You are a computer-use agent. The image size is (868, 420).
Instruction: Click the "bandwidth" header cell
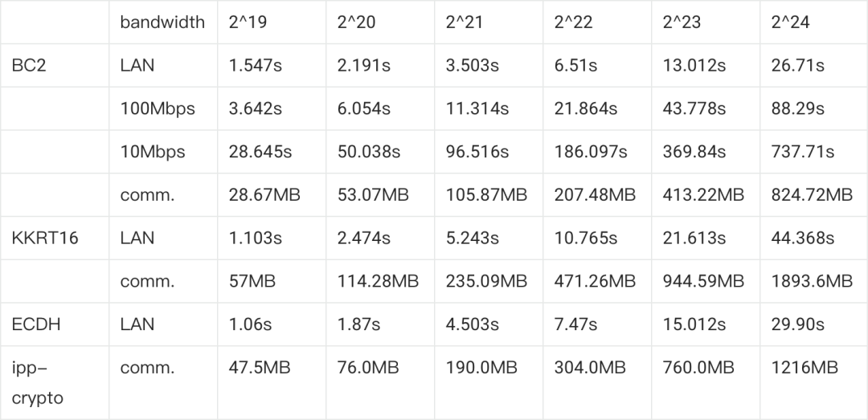162,22
